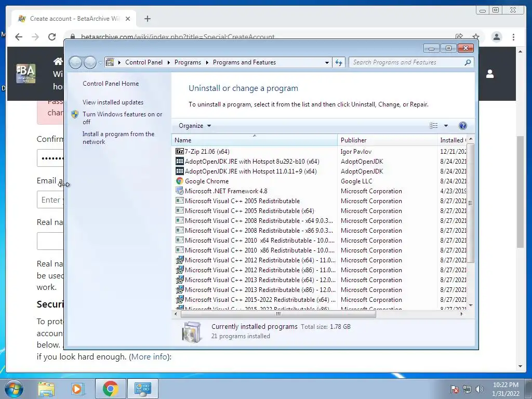532x399 pixels.
Task: Click the Microsoft .NET Framework 4.8 icon
Action: click(179, 191)
